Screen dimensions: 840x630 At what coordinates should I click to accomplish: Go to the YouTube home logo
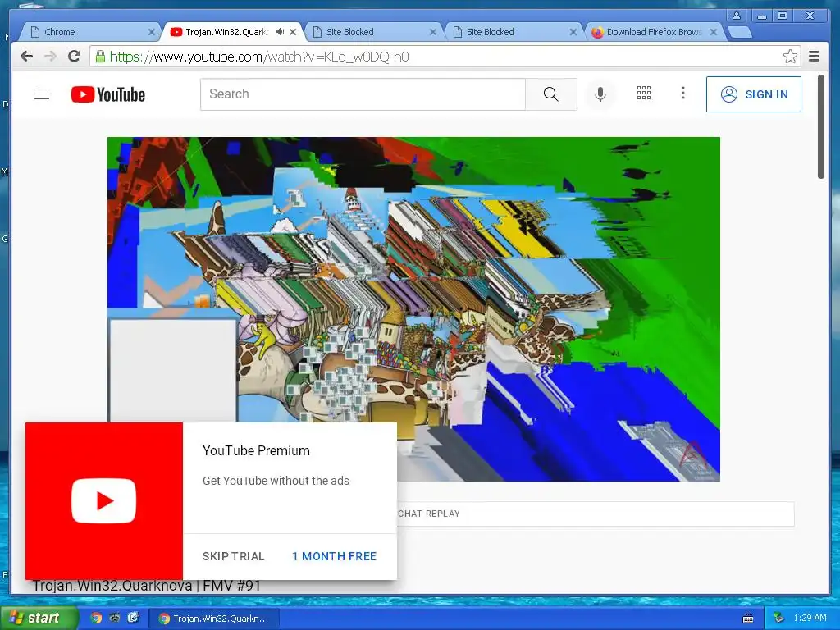point(108,94)
